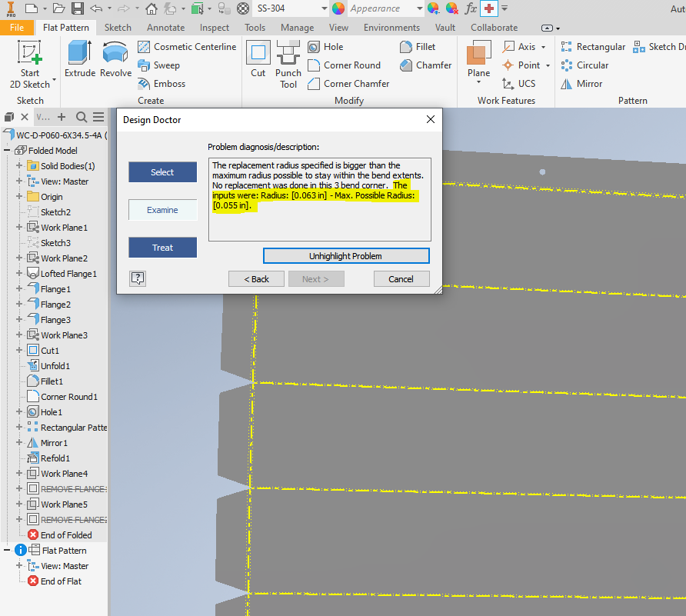Select the Mirror pattern tool
The width and height of the screenshot is (686, 616).
click(582, 83)
